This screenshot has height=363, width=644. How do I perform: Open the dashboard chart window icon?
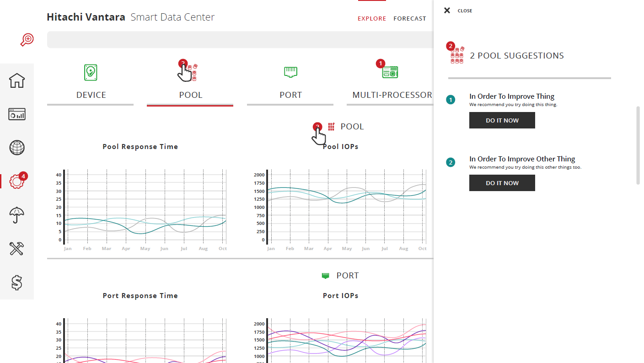(17, 114)
